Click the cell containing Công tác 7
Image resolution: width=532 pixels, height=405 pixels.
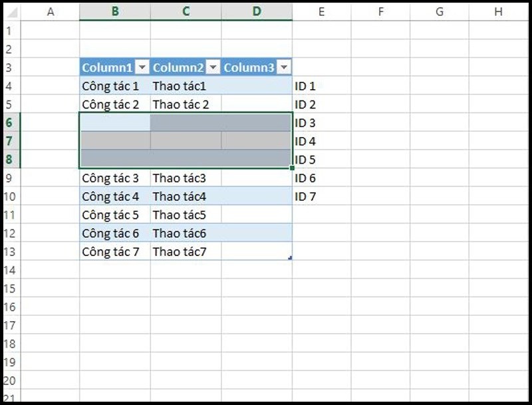coord(115,251)
